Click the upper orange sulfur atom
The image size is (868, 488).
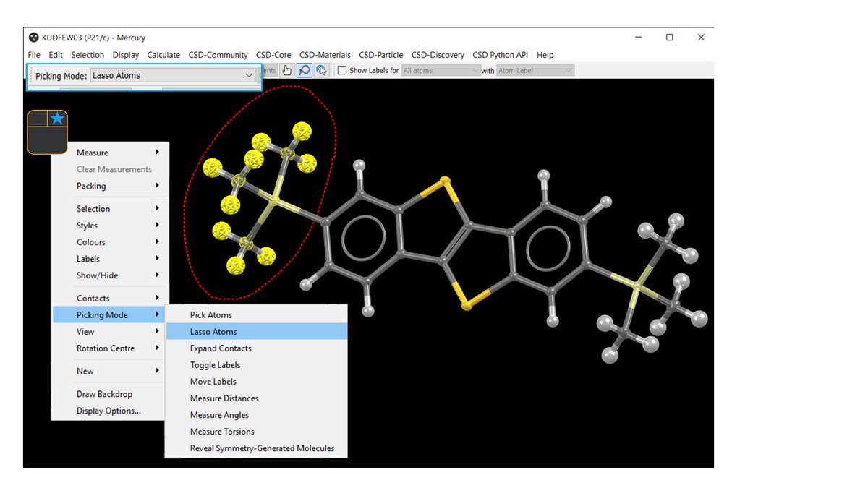(x=444, y=180)
